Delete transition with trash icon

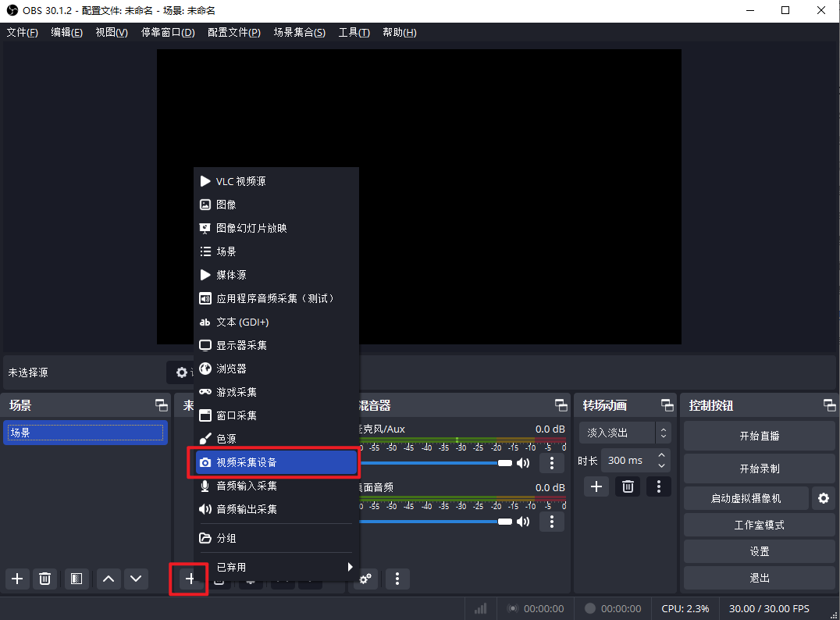pyautogui.click(x=628, y=486)
